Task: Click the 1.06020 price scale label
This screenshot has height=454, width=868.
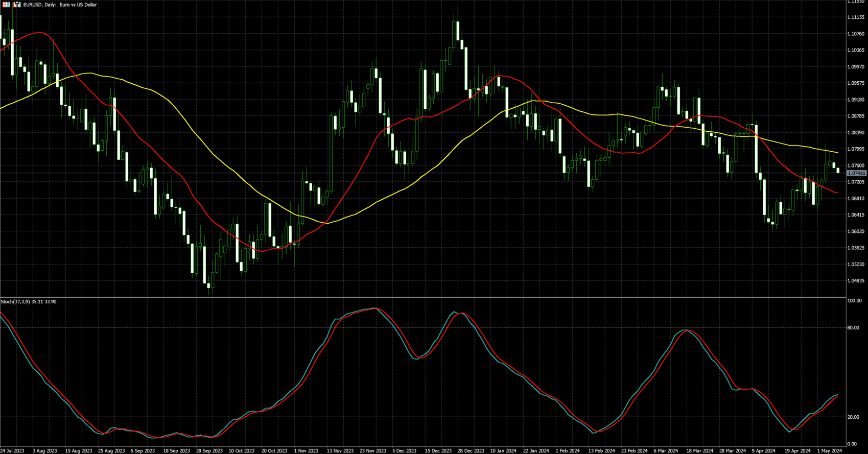Action: pos(856,231)
